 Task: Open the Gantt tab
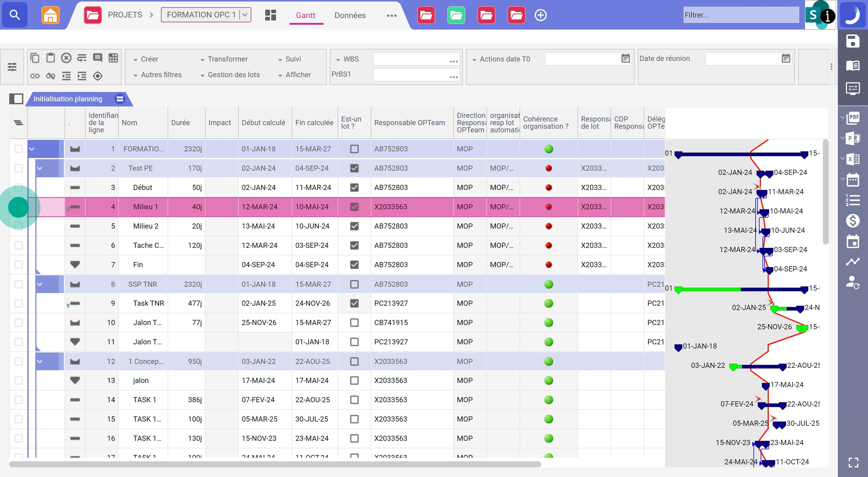coord(305,15)
